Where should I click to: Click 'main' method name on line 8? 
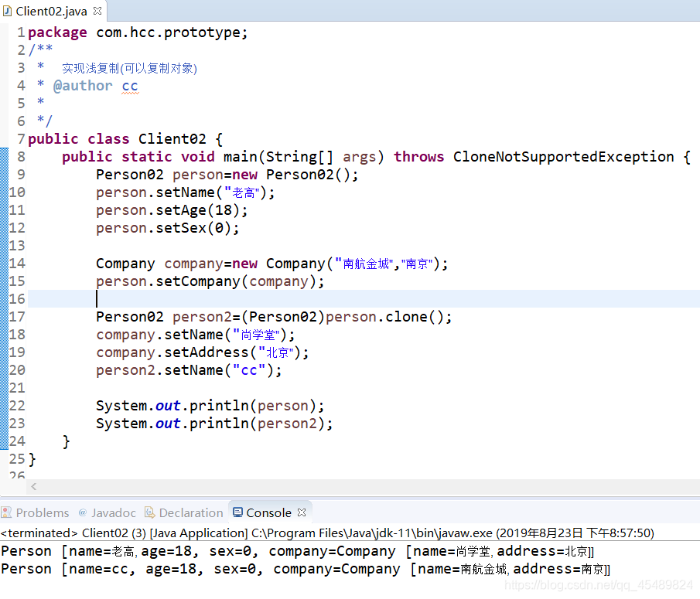[x=241, y=157]
